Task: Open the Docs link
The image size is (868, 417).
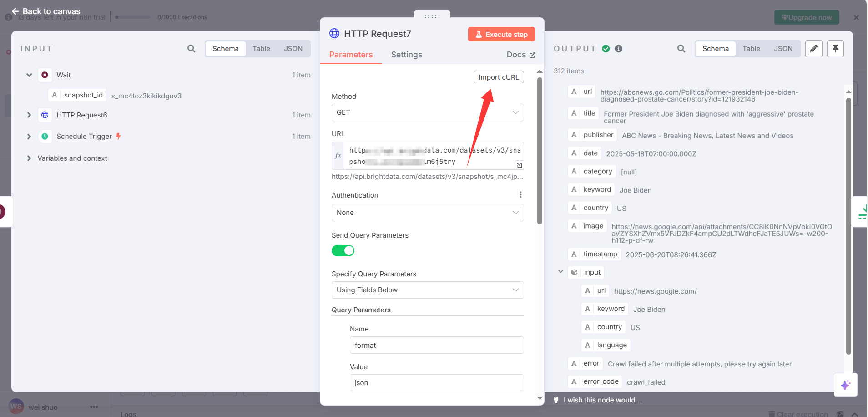Action: point(521,55)
